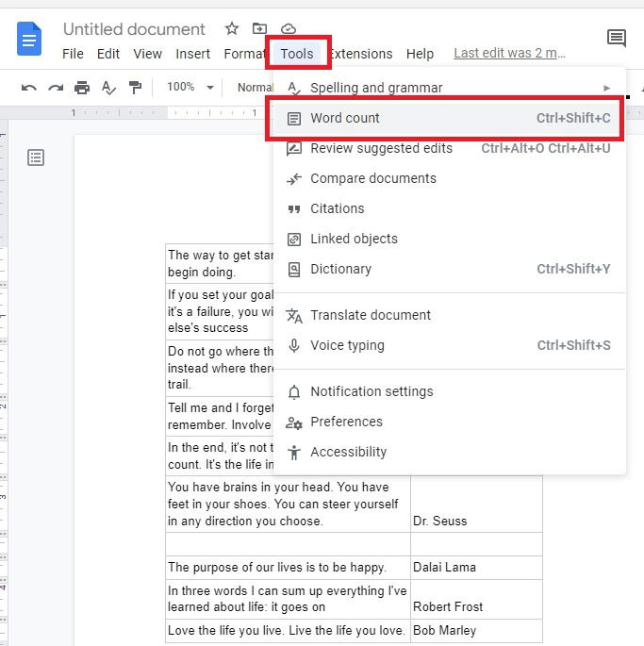
Task: Click 'You have brains in your head' cell
Action: 288,504
